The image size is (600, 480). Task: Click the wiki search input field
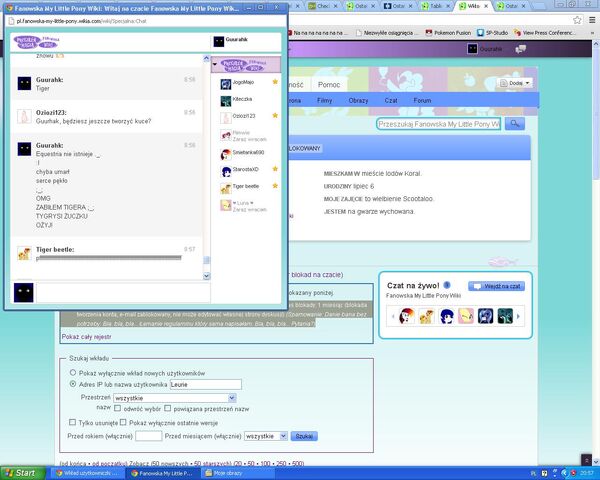(439, 124)
